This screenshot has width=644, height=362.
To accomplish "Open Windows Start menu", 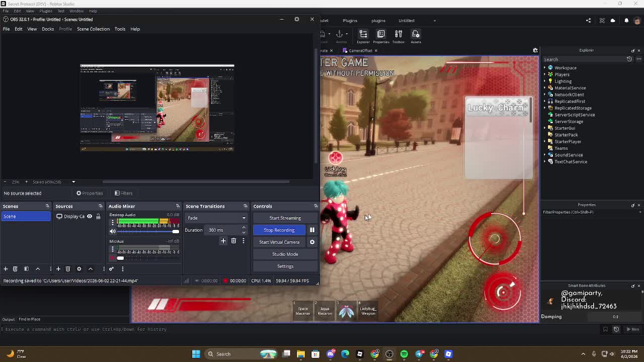I will tap(196, 354).
